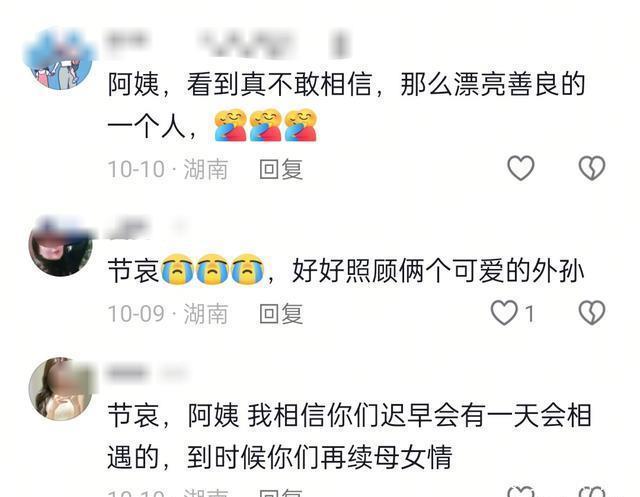The height and width of the screenshot is (497, 640).
Task: Open first commenter's blurred avatar
Action: point(60,58)
